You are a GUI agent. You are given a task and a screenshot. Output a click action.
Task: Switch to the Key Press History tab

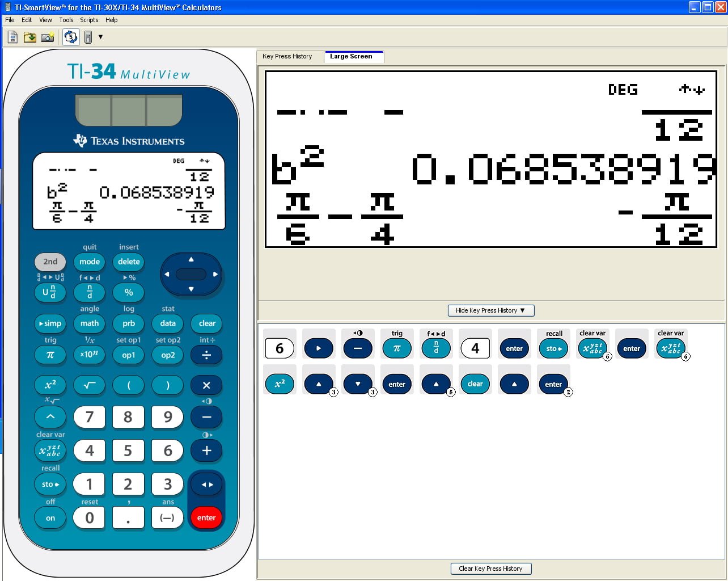click(x=287, y=57)
